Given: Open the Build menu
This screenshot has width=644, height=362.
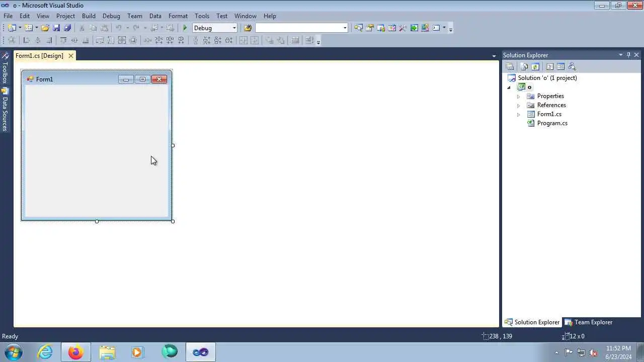Looking at the screenshot, I should point(89,16).
